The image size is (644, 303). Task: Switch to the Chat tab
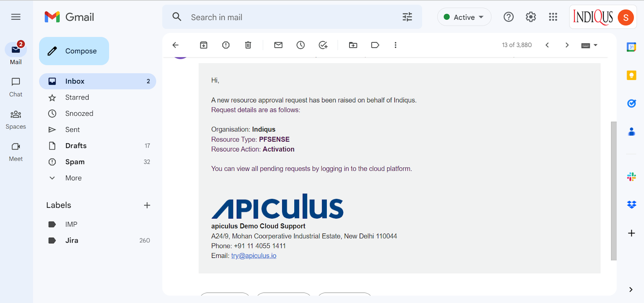pyautogui.click(x=16, y=86)
